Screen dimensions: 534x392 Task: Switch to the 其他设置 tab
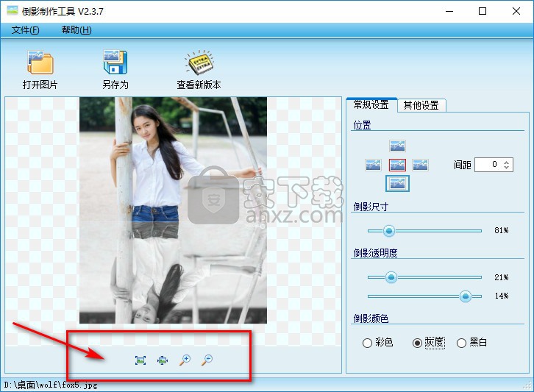coord(421,105)
